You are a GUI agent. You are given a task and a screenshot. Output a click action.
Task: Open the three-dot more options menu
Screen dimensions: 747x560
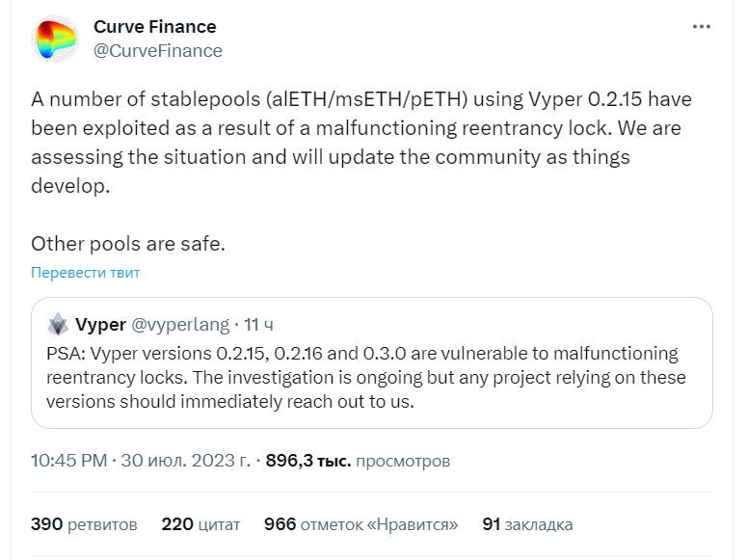[x=701, y=27]
